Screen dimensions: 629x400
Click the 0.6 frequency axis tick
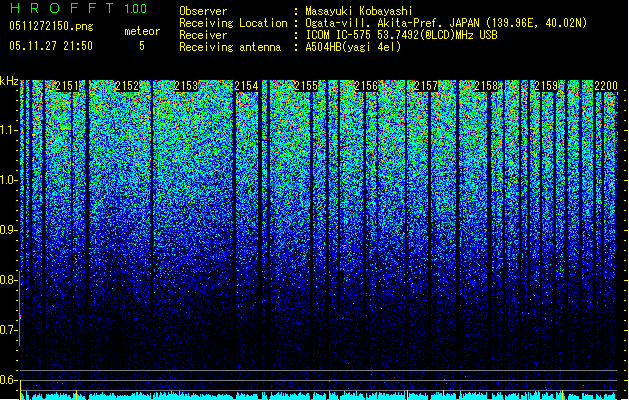tap(9, 380)
